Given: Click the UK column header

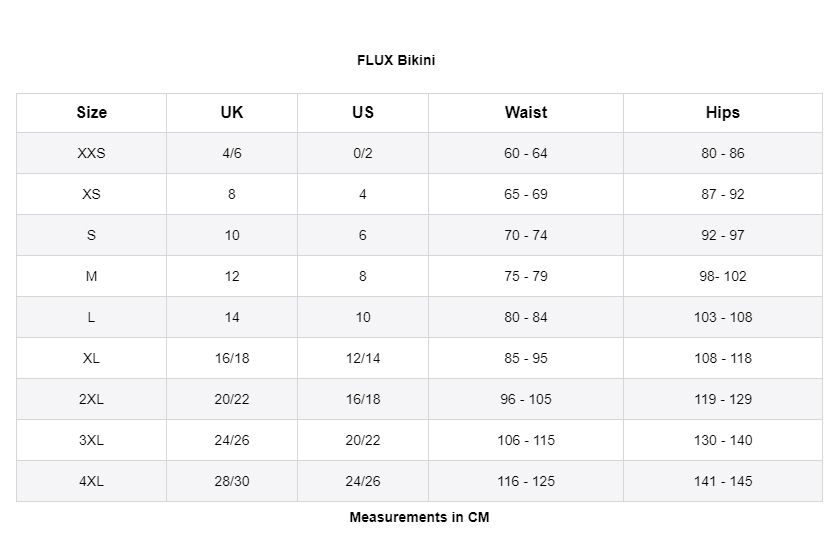Looking at the screenshot, I should pyautogui.click(x=232, y=113).
